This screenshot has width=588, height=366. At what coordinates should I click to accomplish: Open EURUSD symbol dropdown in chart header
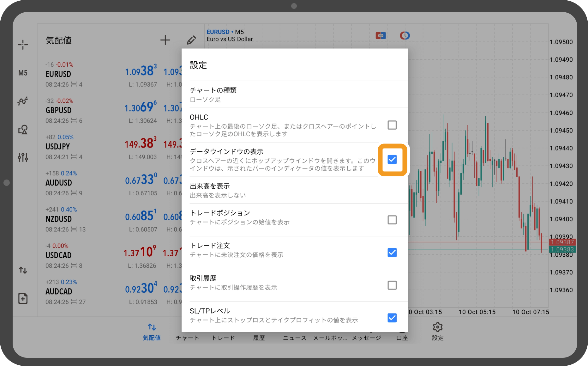[220, 32]
